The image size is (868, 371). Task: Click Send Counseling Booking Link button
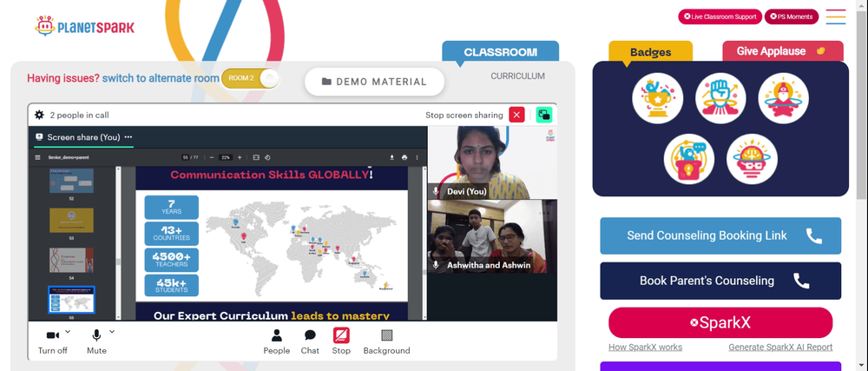(x=720, y=235)
